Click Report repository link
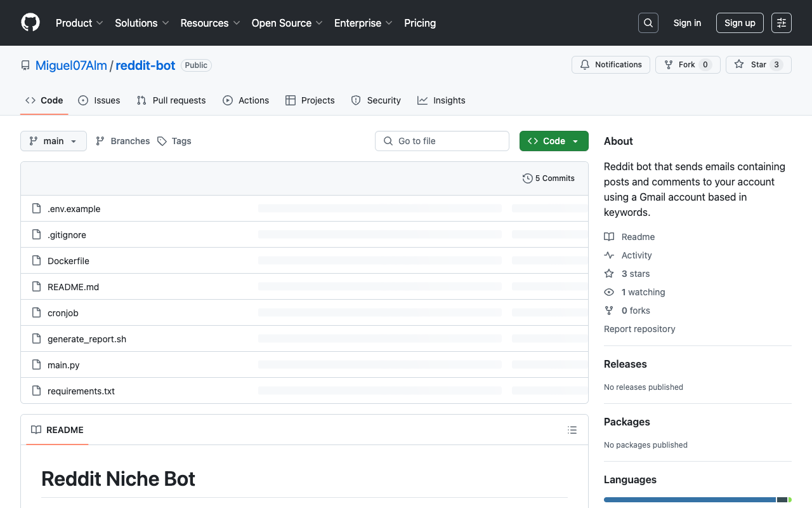812x508 pixels. tap(639, 329)
